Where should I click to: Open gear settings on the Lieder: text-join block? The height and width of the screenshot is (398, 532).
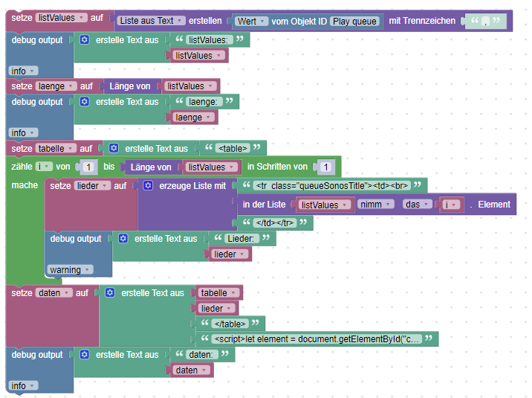(x=123, y=238)
